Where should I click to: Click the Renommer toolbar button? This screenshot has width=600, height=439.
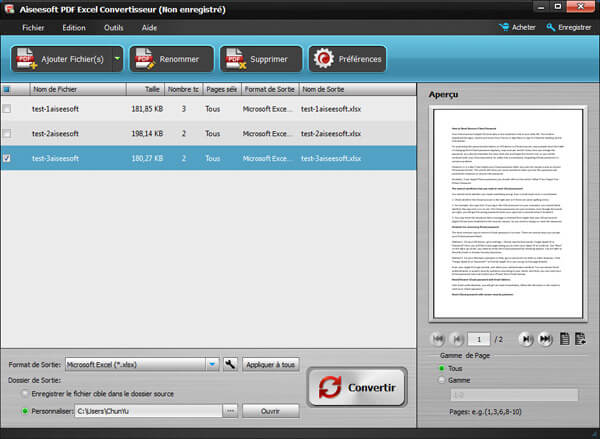(171, 59)
